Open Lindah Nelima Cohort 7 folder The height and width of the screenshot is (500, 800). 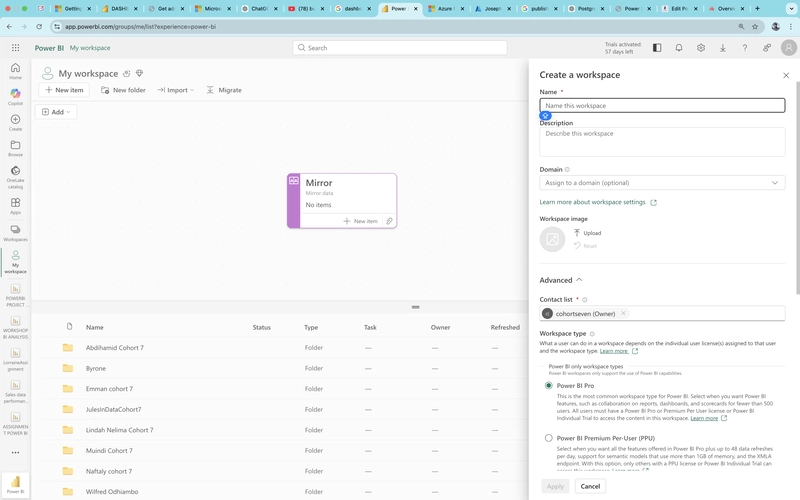point(119,430)
